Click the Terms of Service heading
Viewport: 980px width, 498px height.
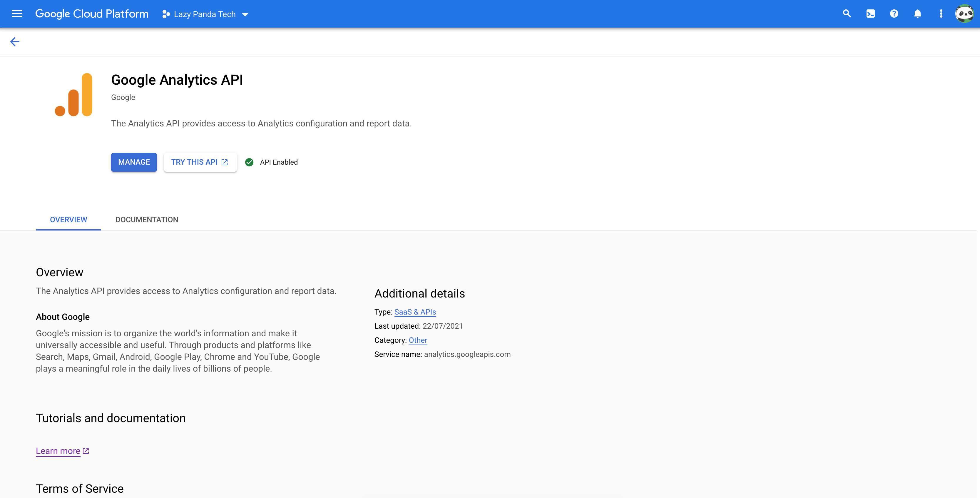(79, 489)
